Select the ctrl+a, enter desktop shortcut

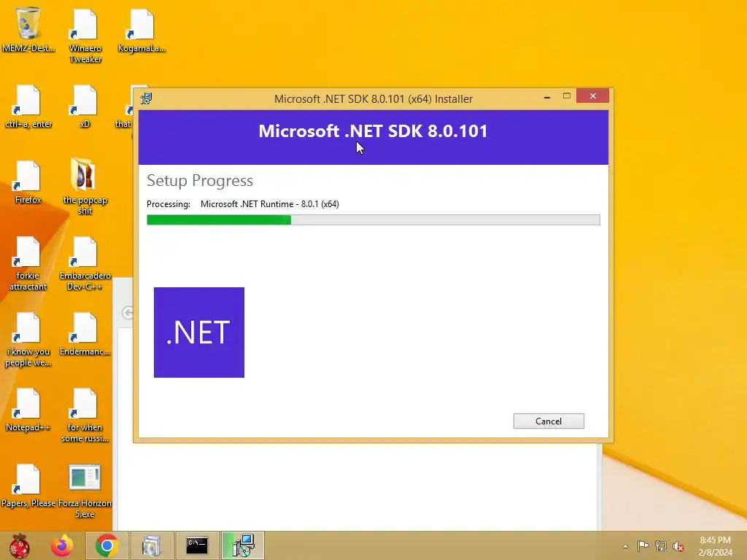[28, 106]
